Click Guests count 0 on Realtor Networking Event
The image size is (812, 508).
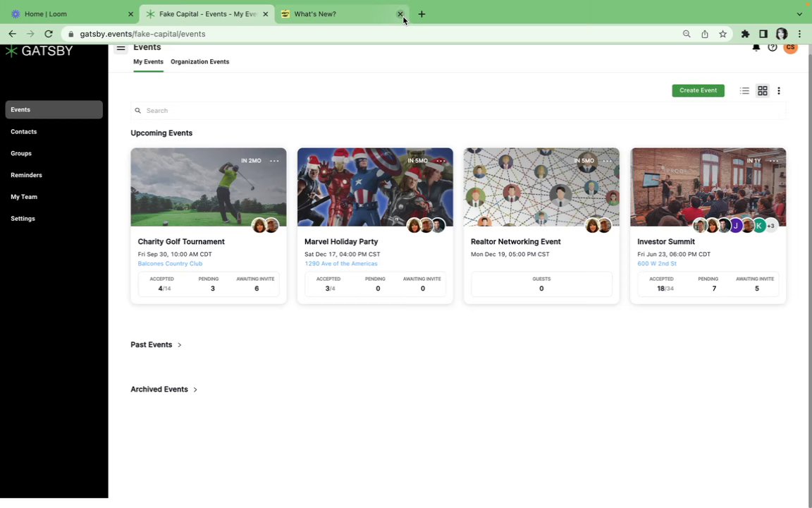point(541,289)
